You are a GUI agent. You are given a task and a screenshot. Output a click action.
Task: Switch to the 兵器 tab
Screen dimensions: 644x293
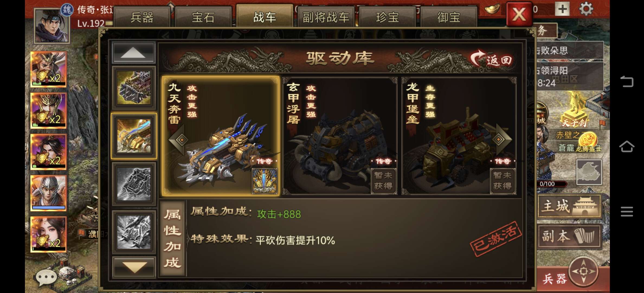[x=142, y=17]
